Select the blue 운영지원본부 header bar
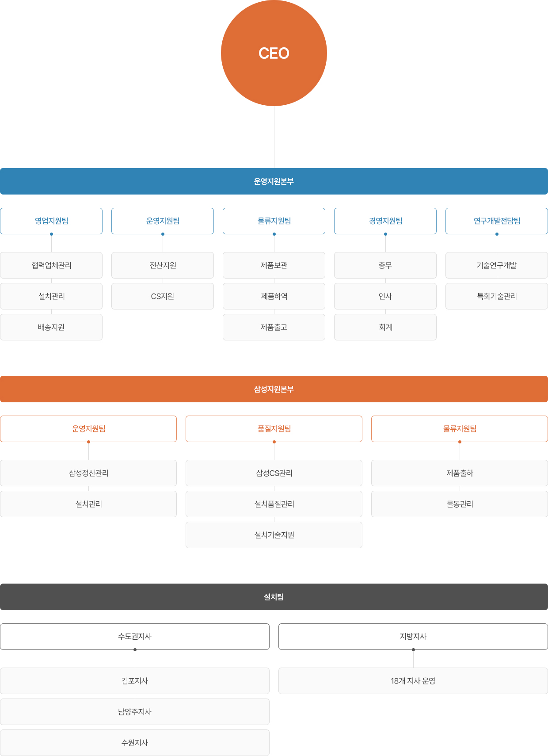The height and width of the screenshot is (756, 548). point(274,181)
